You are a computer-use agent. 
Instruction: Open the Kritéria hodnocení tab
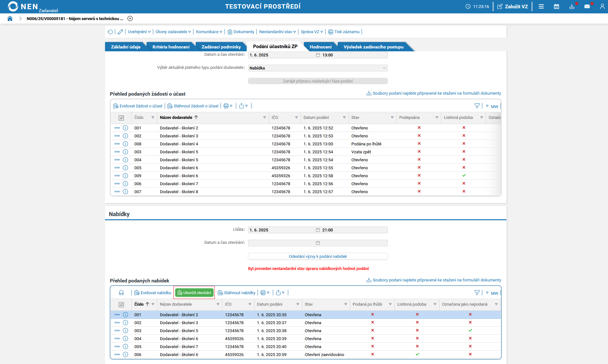point(171,47)
